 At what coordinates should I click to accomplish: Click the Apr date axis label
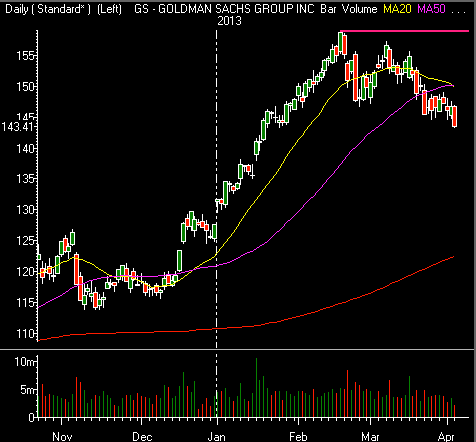[x=446, y=436]
